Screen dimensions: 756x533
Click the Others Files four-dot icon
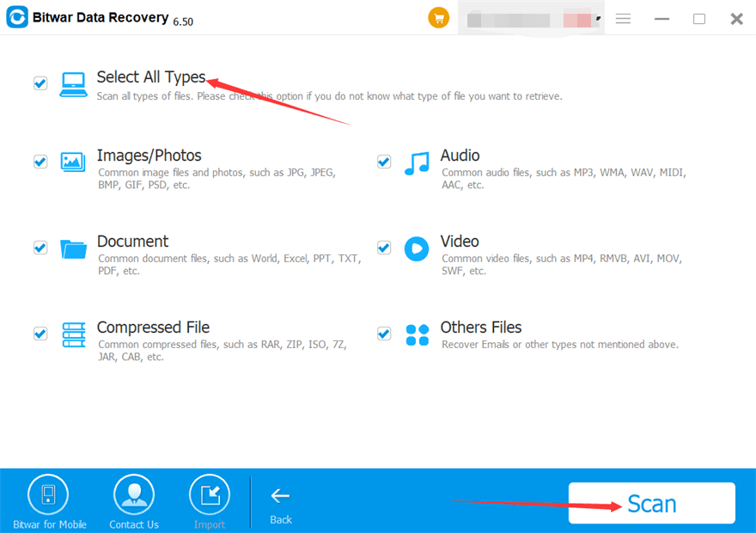417,334
